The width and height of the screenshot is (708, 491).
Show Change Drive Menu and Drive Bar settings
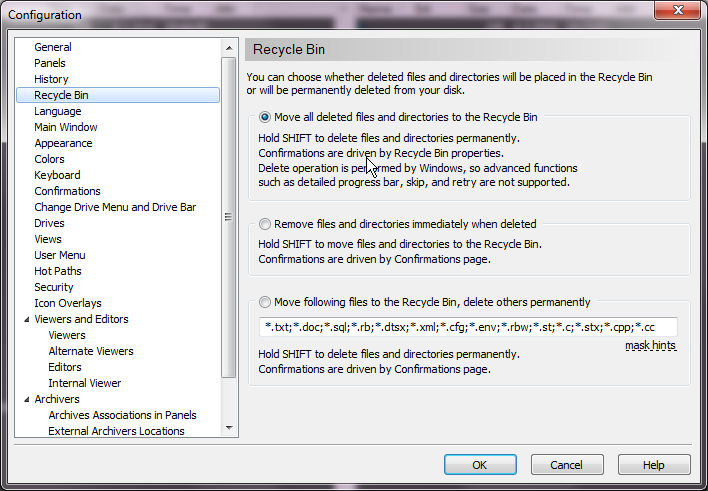click(x=115, y=207)
